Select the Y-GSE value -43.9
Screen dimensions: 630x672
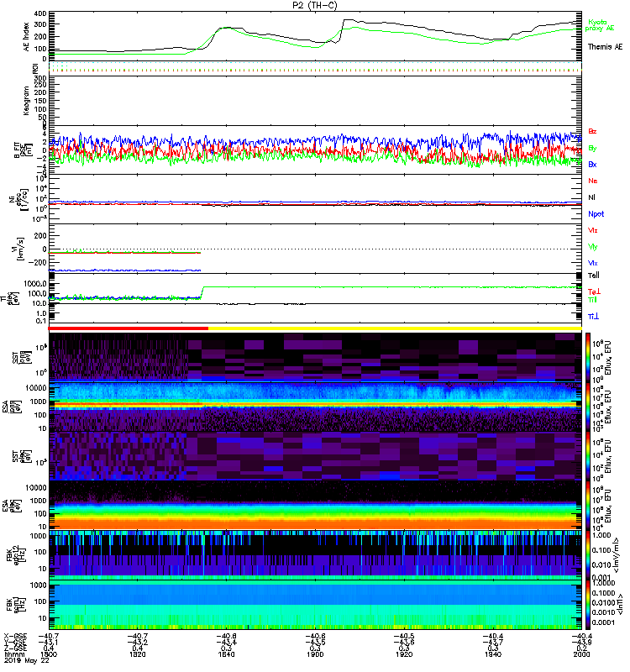click(x=581, y=643)
